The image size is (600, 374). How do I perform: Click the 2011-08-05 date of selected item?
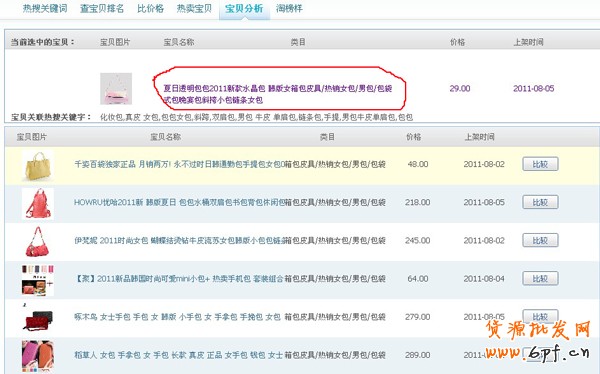(533, 88)
